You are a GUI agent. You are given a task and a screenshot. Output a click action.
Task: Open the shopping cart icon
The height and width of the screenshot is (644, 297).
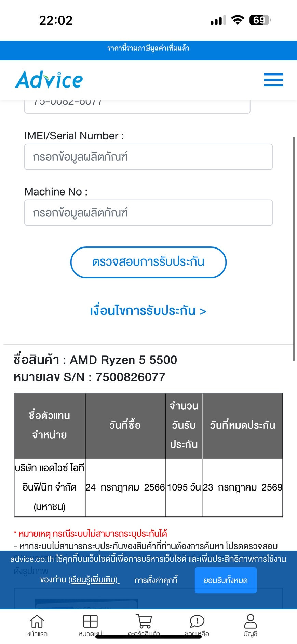[x=144, y=621]
